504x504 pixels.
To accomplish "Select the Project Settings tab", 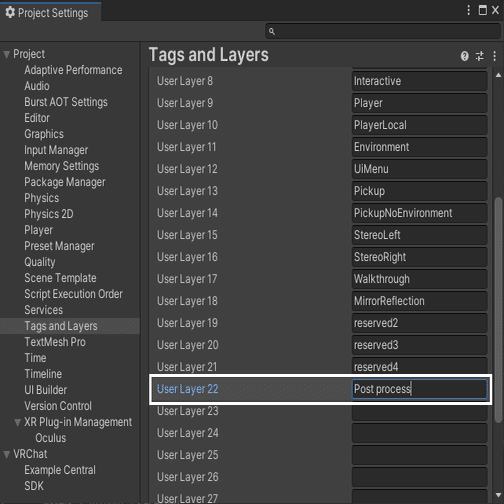I will (51, 12).
